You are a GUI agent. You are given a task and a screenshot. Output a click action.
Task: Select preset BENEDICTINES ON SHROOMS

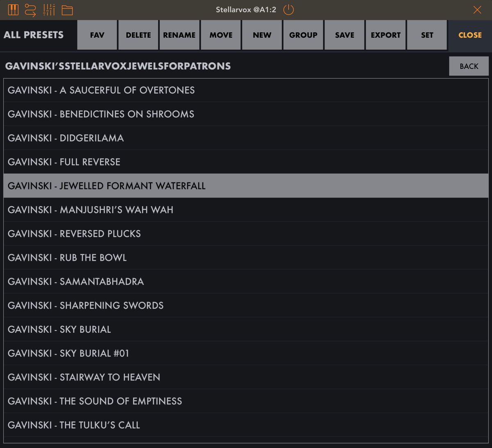[x=246, y=114]
